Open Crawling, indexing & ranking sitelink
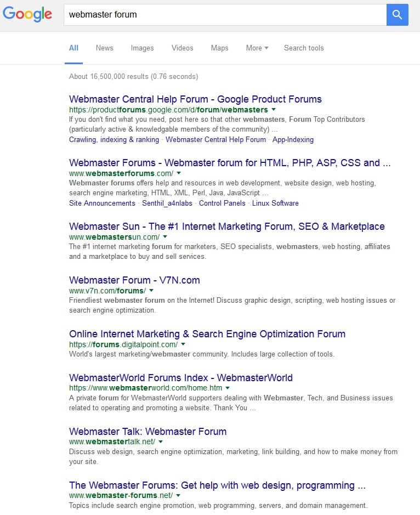The height and width of the screenshot is (515, 420). click(114, 140)
